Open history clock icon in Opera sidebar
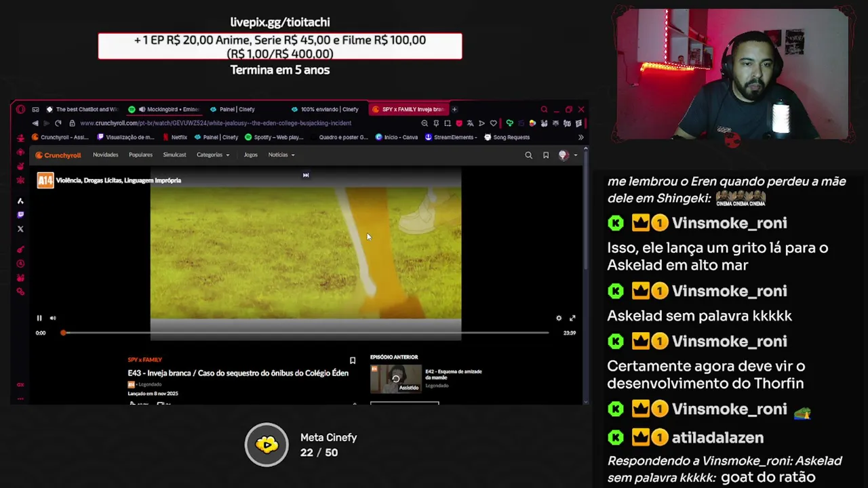The image size is (868, 488). point(20,264)
